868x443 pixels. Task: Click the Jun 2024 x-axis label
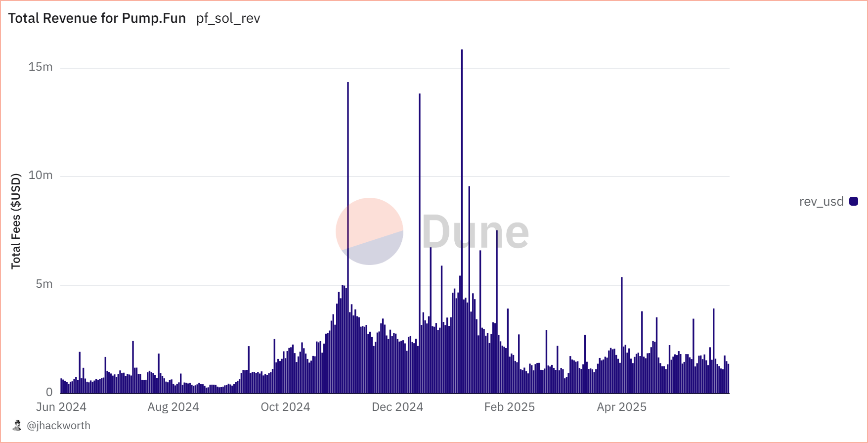tap(61, 407)
